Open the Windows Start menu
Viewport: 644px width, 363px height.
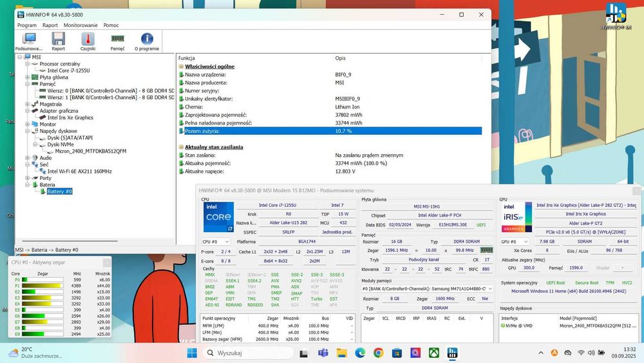tap(192, 353)
